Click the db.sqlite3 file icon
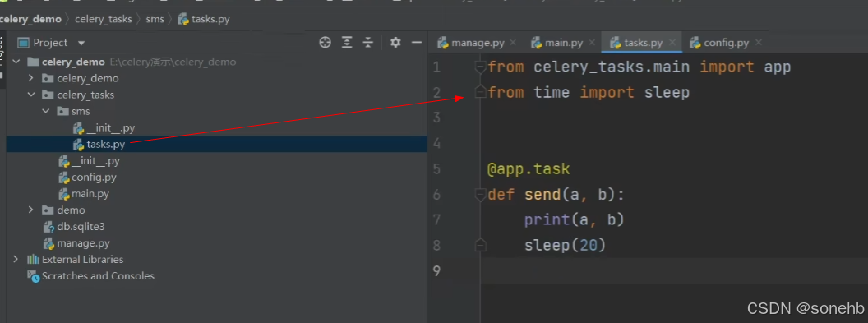Image resolution: width=868 pixels, height=323 pixels. pyautogui.click(x=48, y=227)
